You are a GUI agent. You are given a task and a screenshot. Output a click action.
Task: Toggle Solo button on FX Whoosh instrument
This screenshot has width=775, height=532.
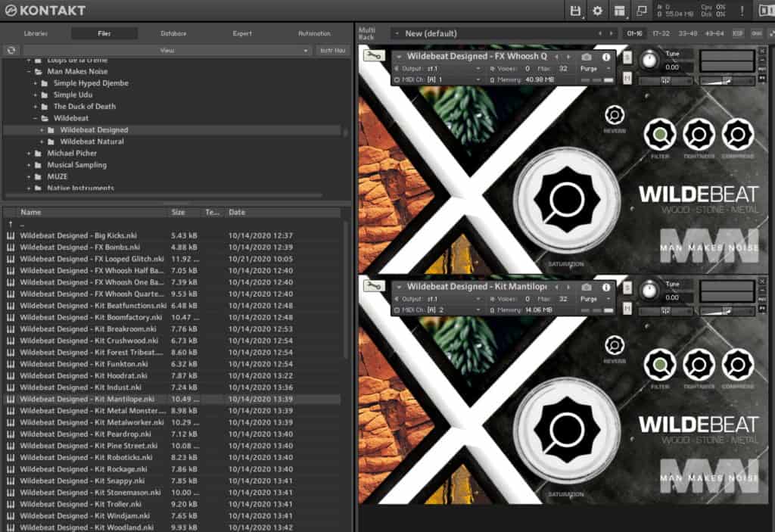pos(627,58)
